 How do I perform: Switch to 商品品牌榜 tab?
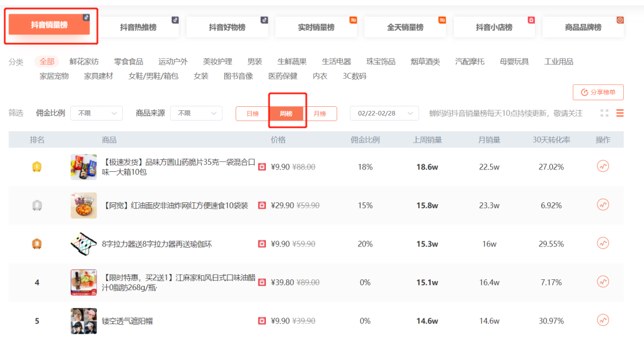pos(583,27)
